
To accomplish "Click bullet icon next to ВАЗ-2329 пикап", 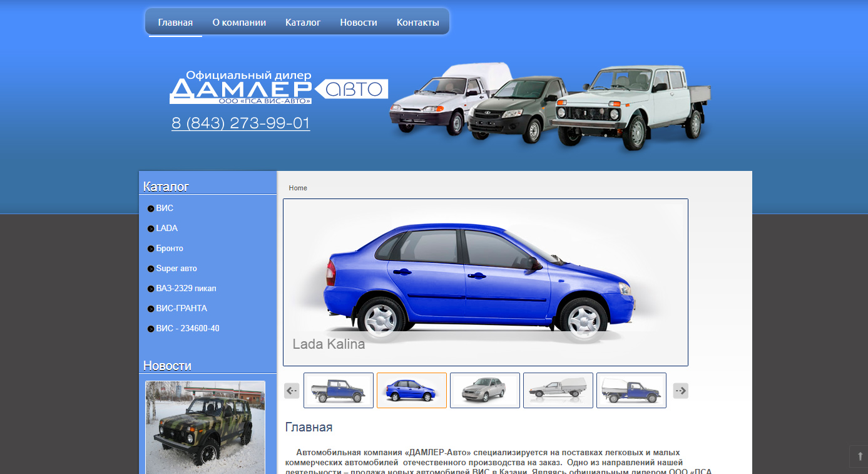I will (x=151, y=289).
